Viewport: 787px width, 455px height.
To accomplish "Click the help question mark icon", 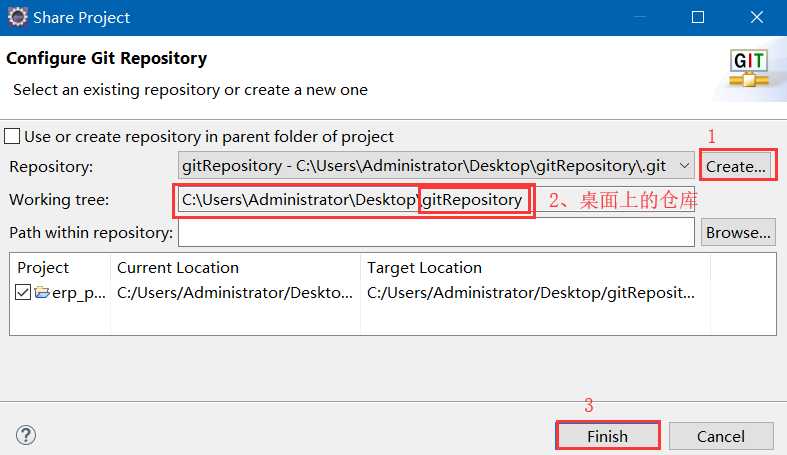I will [26, 435].
